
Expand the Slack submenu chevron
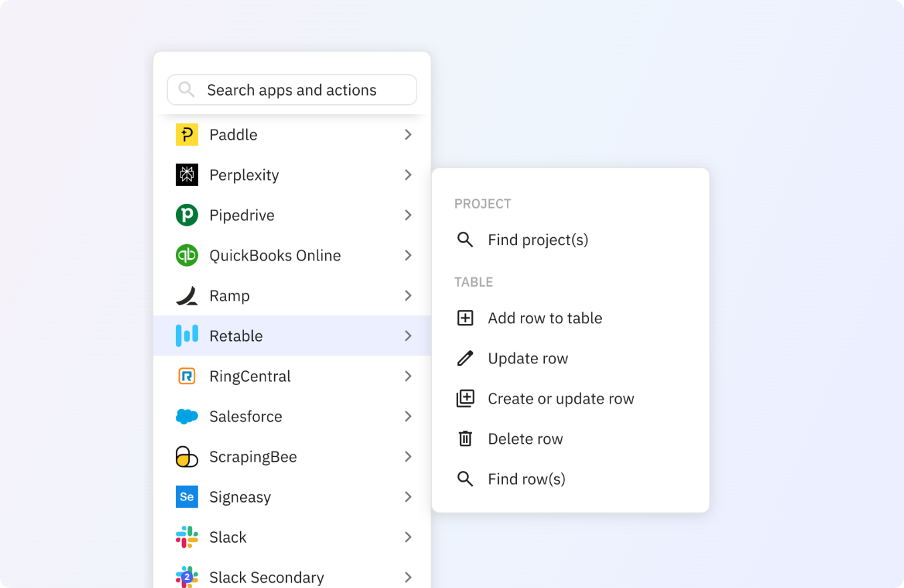click(408, 537)
